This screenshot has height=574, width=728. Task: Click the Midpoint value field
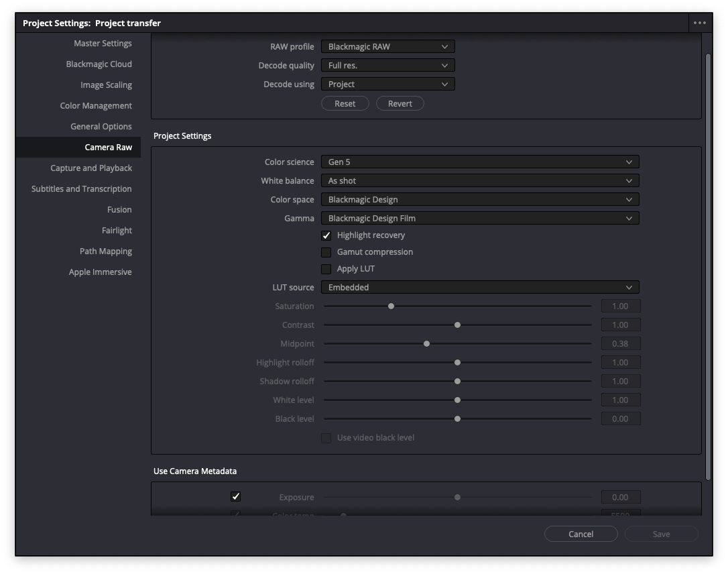(x=621, y=343)
